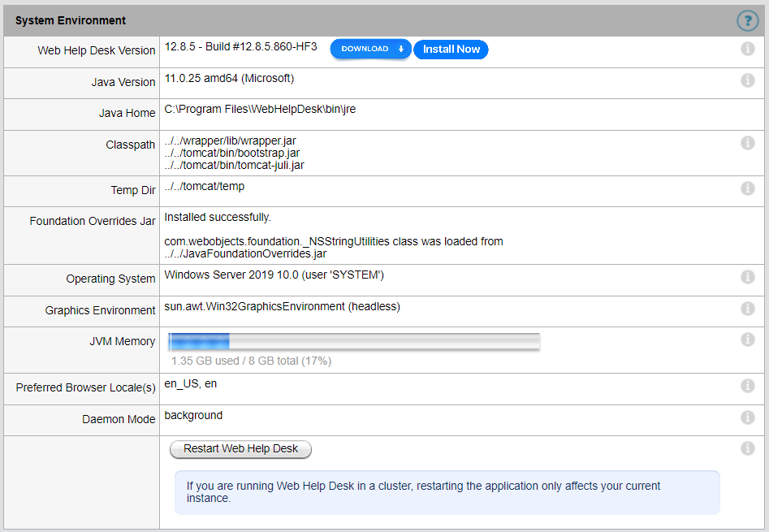The image size is (769, 532).
Task: Click the sun.awt.Win32GraphicsEnvironment (headless) value
Action: 282,306
